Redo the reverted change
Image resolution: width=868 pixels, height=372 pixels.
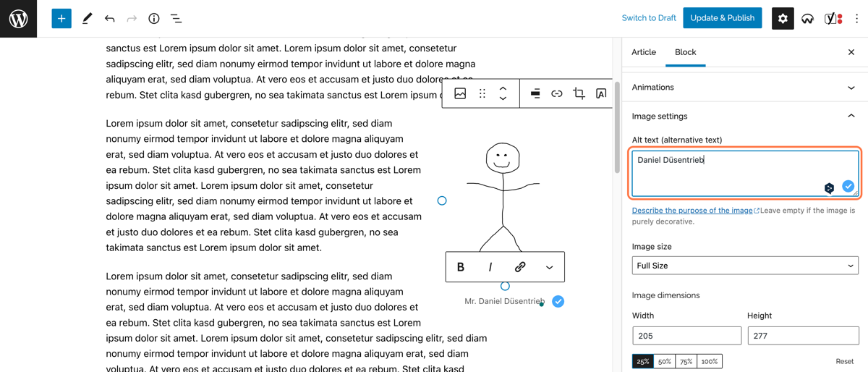(x=132, y=18)
